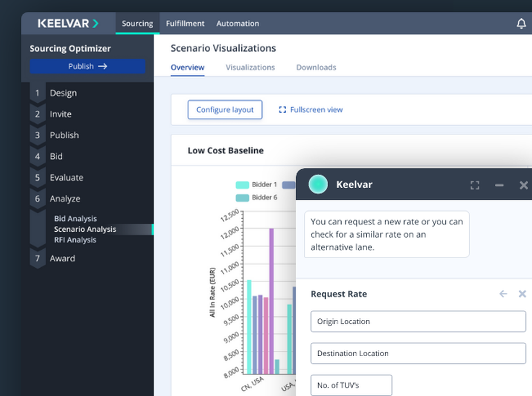Click the Bidder 1 legend swatch
The image size is (532, 396).
click(x=242, y=185)
